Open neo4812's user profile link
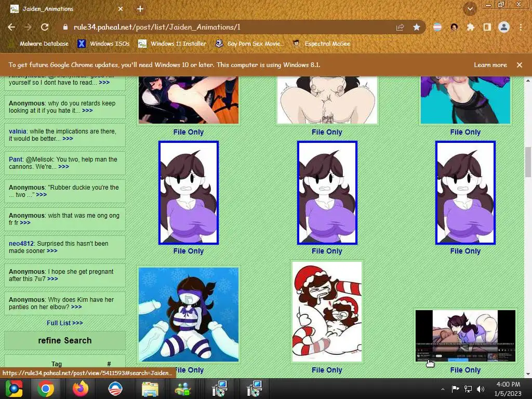This screenshot has width=532, height=399. coord(21,244)
